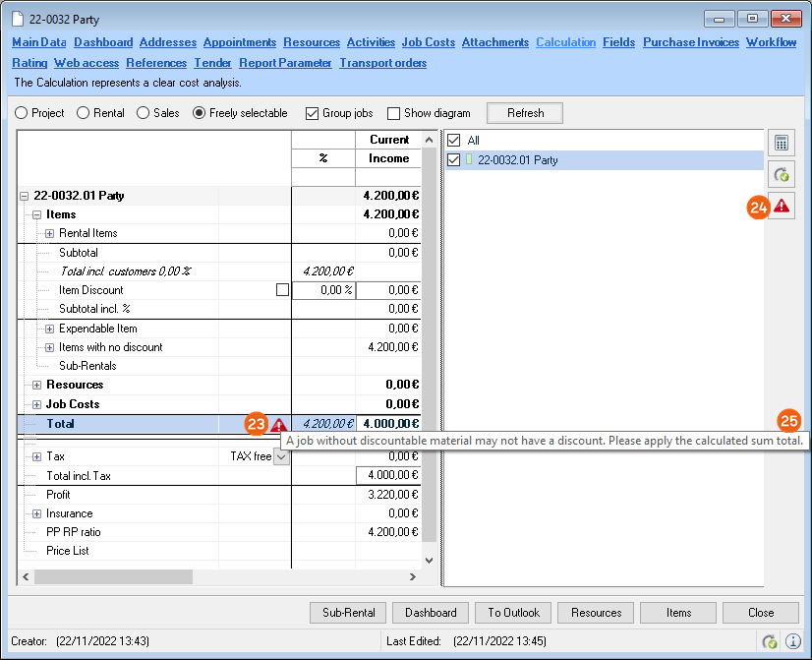
Task: Toggle the Group jobs checkbox
Action: (313, 113)
